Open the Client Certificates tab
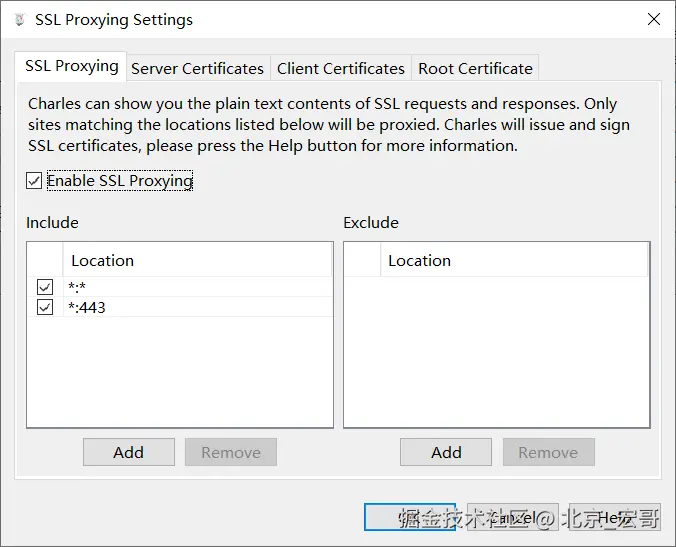Image resolution: width=676 pixels, height=547 pixels. (x=341, y=68)
